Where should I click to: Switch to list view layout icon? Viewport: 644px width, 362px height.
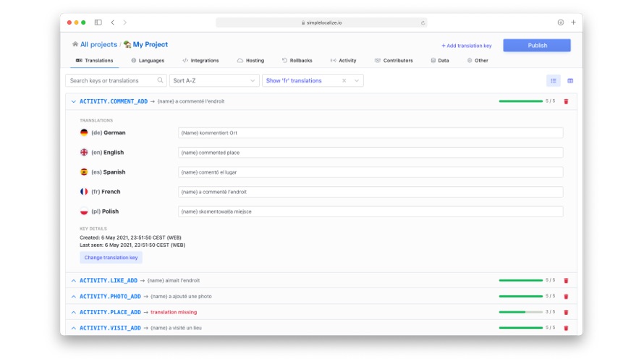pyautogui.click(x=554, y=81)
